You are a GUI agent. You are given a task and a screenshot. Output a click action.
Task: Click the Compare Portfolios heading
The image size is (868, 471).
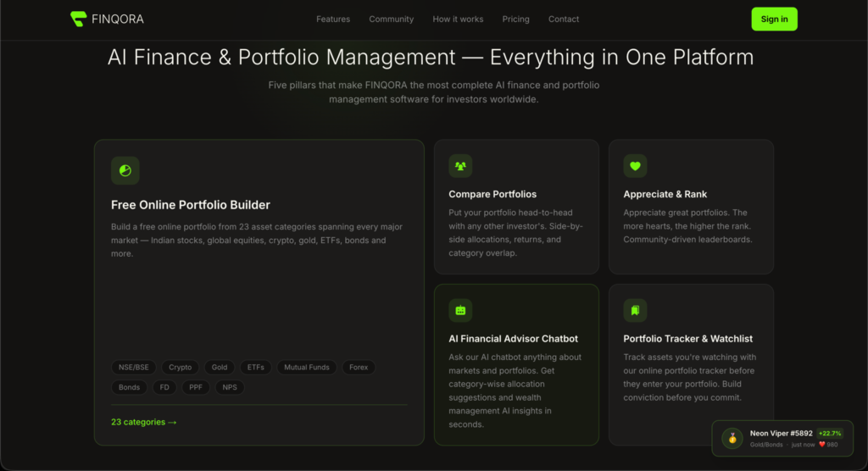tap(492, 194)
